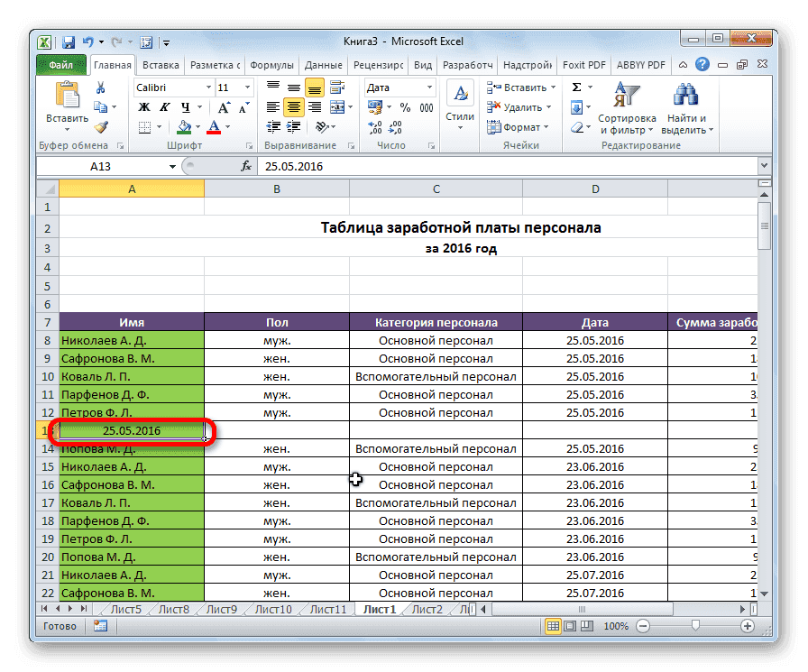Open the Файл menu

click(60, 64)
